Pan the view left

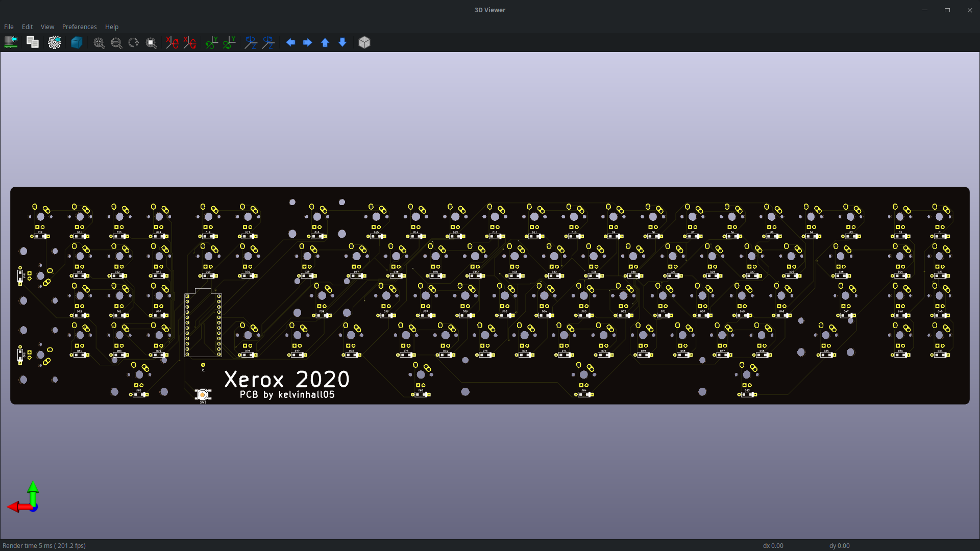click(291, 42)
